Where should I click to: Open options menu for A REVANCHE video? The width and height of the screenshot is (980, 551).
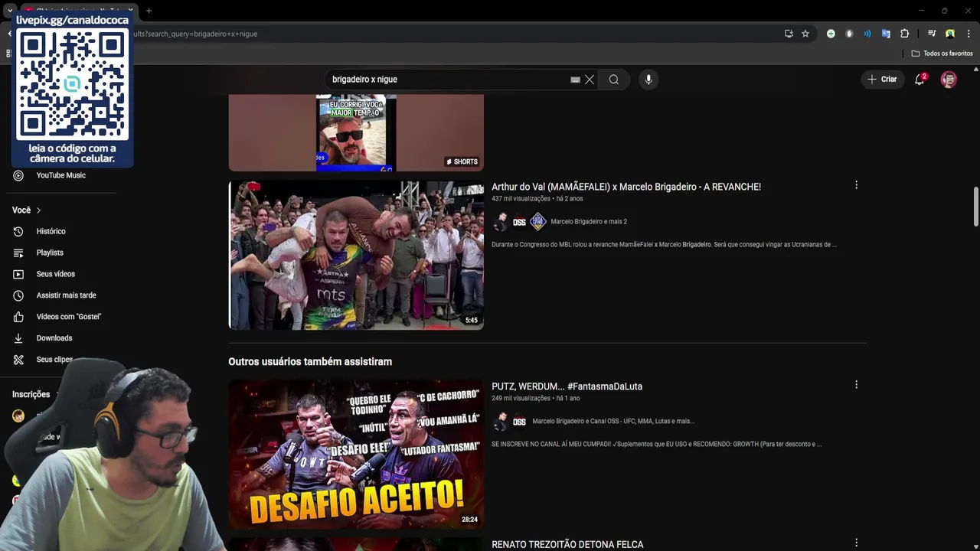(x=856, y=185)
